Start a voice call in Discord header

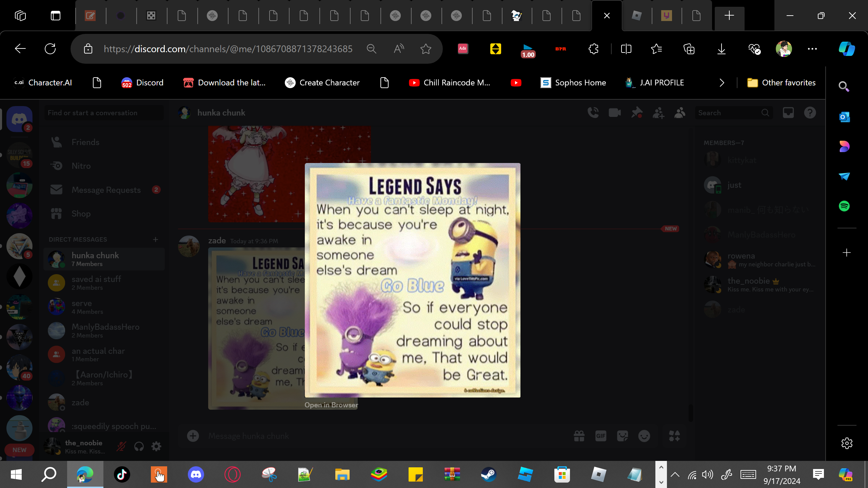click(593, 113)
